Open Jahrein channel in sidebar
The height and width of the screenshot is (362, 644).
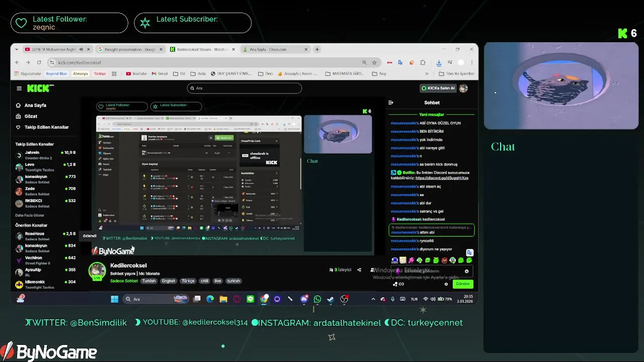pyautogui.click(x=45, y=155)
